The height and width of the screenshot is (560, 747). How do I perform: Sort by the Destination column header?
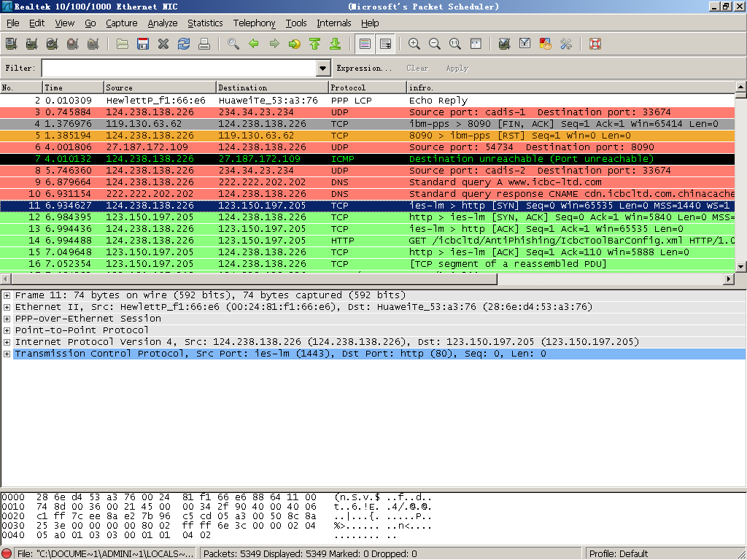click(x=272, y=87)
